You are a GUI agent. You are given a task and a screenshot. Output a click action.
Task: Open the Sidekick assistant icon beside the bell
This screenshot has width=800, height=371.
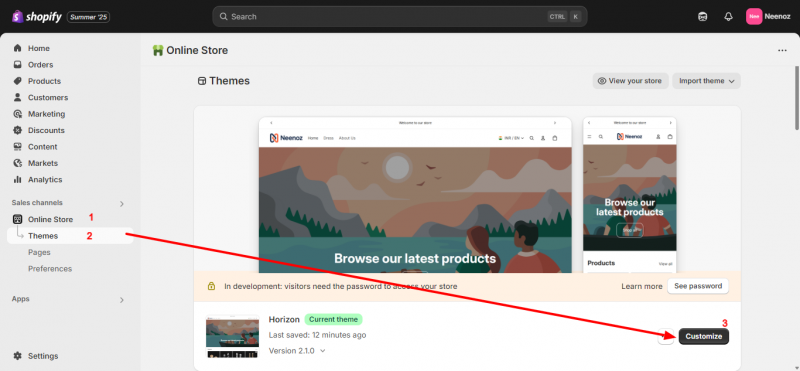coord(703,16)
